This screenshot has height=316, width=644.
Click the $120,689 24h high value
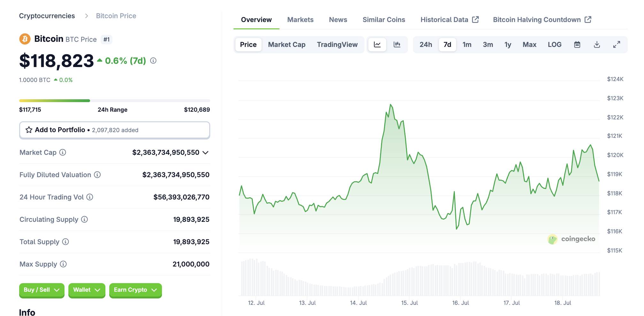(197, 110)
